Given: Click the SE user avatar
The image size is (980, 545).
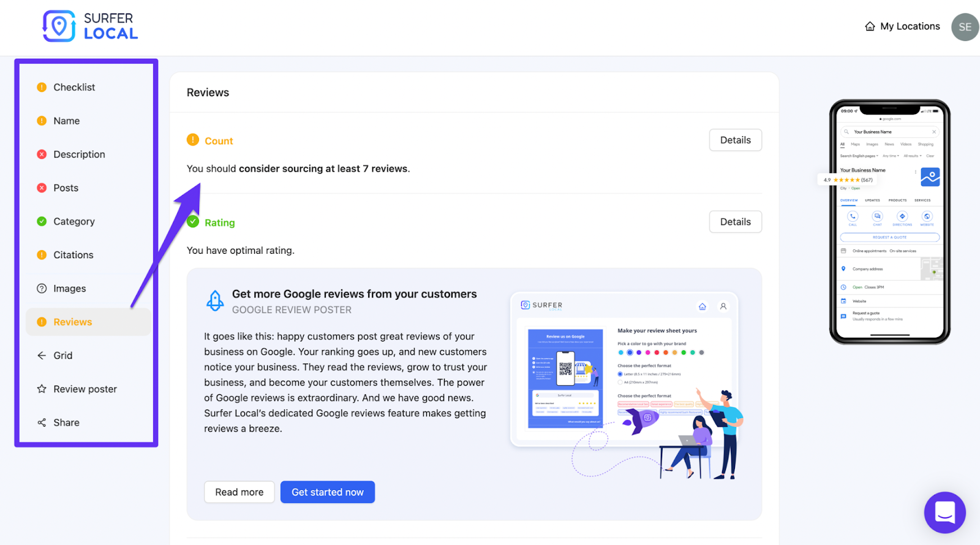Looking at the screenshot, I should 965,27.
